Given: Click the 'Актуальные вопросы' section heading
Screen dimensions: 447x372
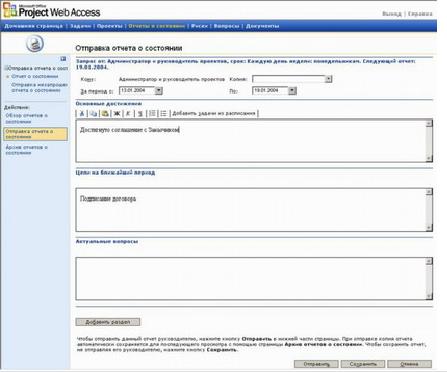Looking at the screenshot, I should pos(107,241).
